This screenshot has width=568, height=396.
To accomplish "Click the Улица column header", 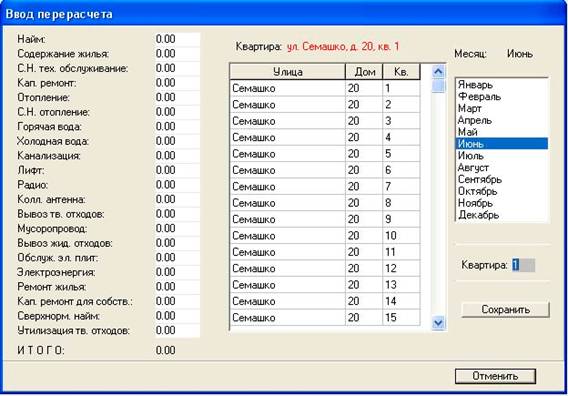I will (x=288, y=72).
